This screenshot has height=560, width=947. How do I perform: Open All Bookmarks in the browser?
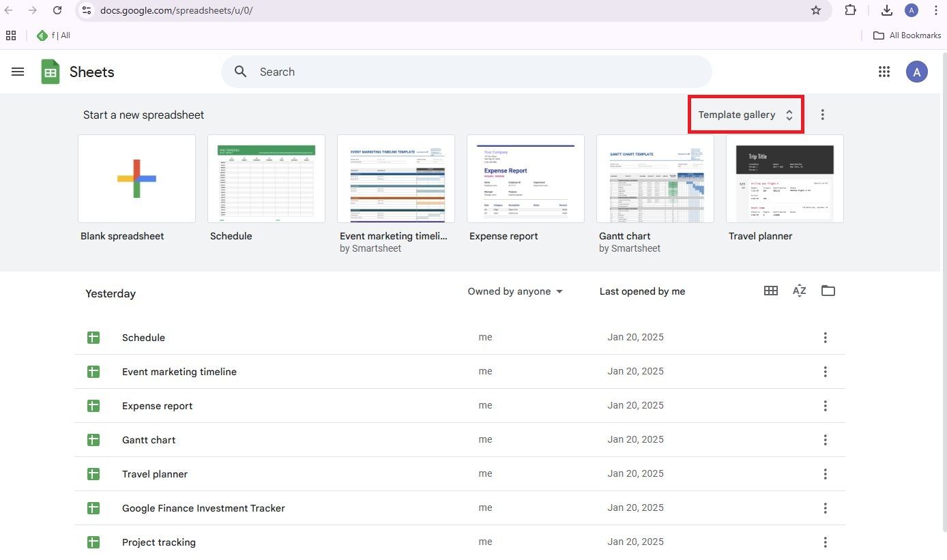click(907, 35)
